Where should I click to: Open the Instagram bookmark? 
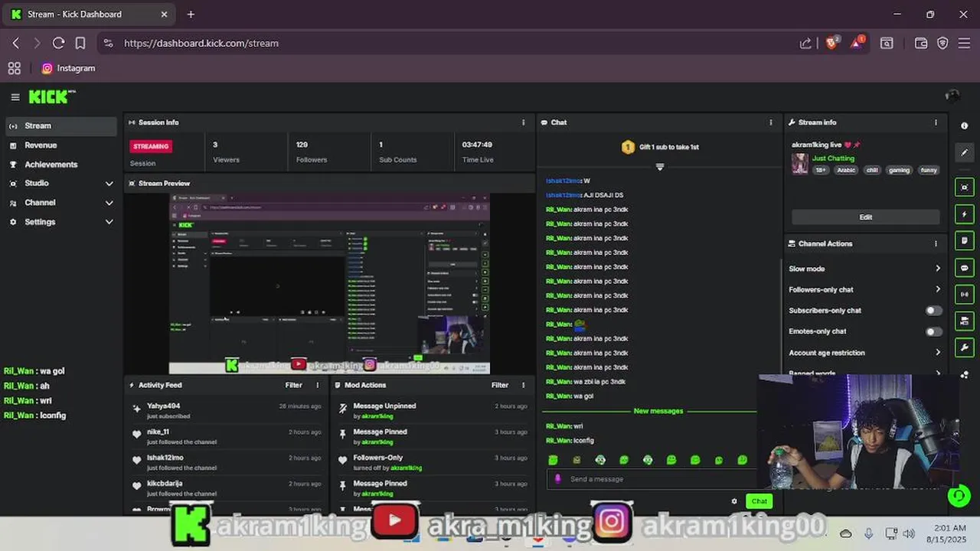click(68, 68)
